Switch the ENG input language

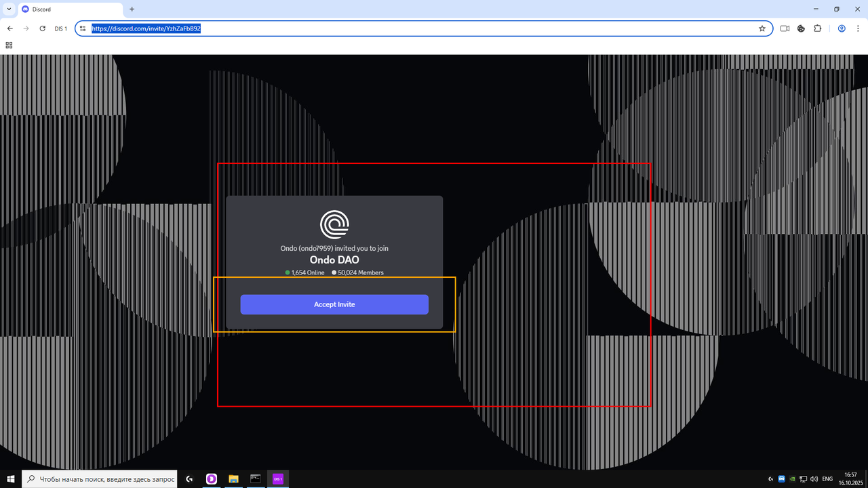click(827, 479)
